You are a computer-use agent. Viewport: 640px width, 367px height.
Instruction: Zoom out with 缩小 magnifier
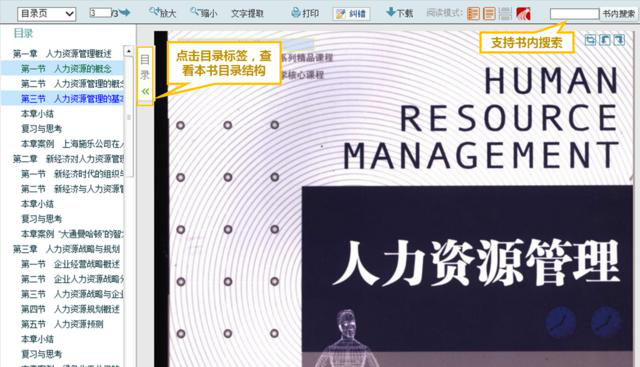[x=204, y=13]
